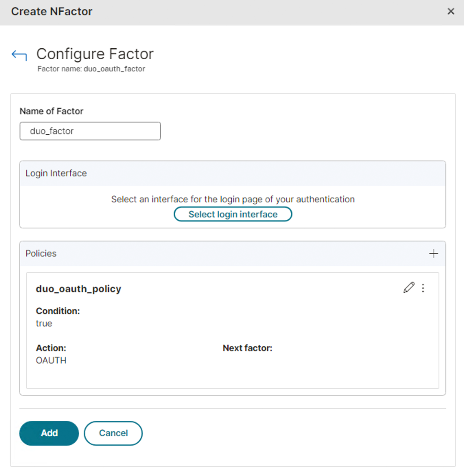Click the Condition value true
Image resolution: width=464 pixels, height=476 pixels.
click(44, 323)
